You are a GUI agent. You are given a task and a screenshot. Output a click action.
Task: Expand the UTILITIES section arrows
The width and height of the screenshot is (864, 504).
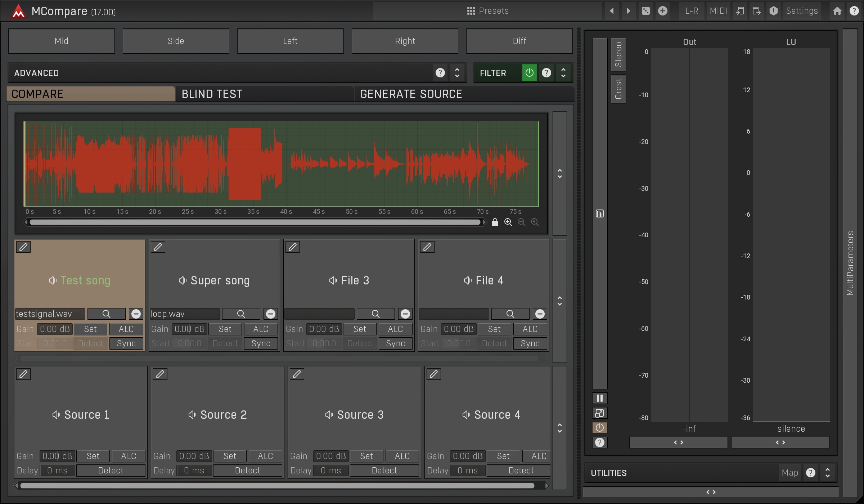click(x=827, y=473)
